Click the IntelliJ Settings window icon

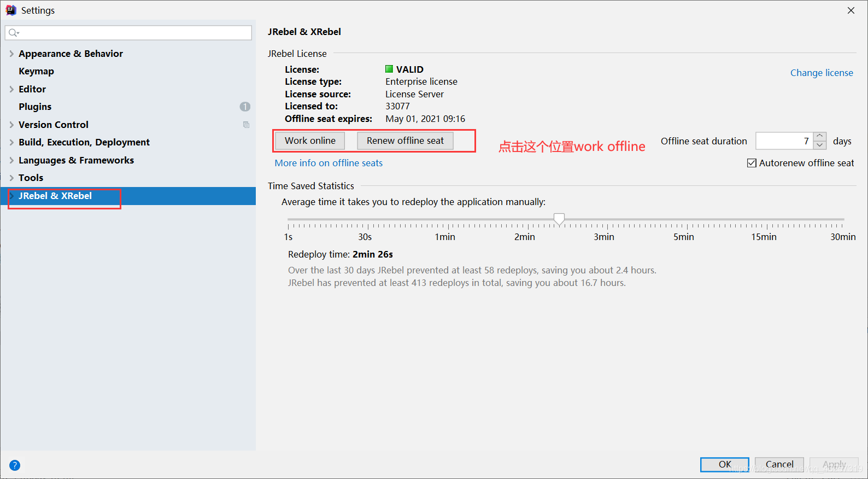(x=11, y=10)
